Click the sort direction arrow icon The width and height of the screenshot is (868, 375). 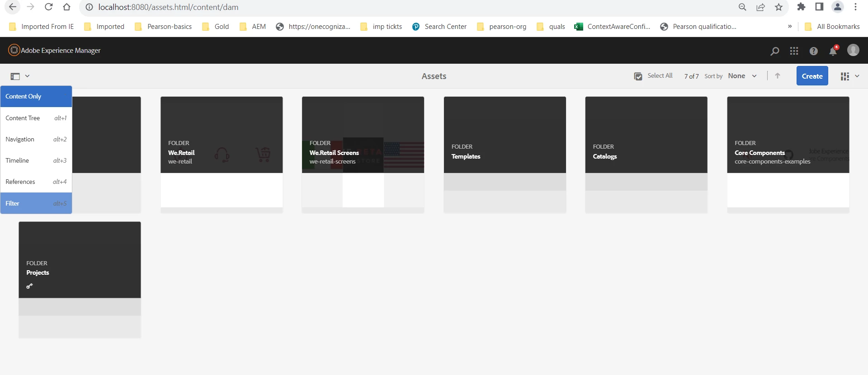tap(778, 76)
